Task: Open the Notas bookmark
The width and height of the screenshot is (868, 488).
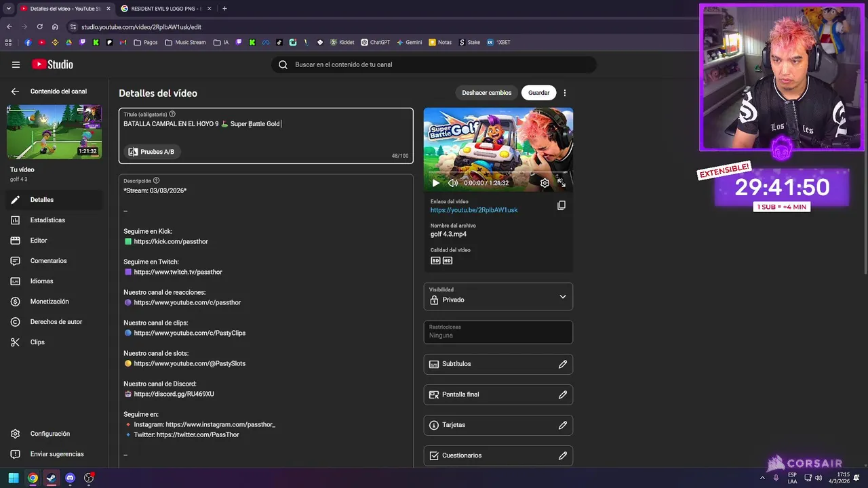Action: pos(440,42)
